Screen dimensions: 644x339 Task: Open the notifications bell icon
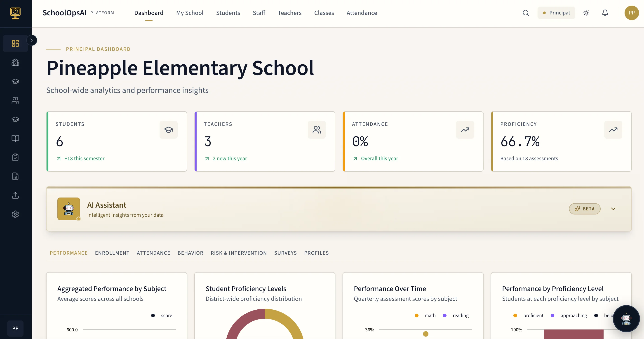[x=605, y=13]
